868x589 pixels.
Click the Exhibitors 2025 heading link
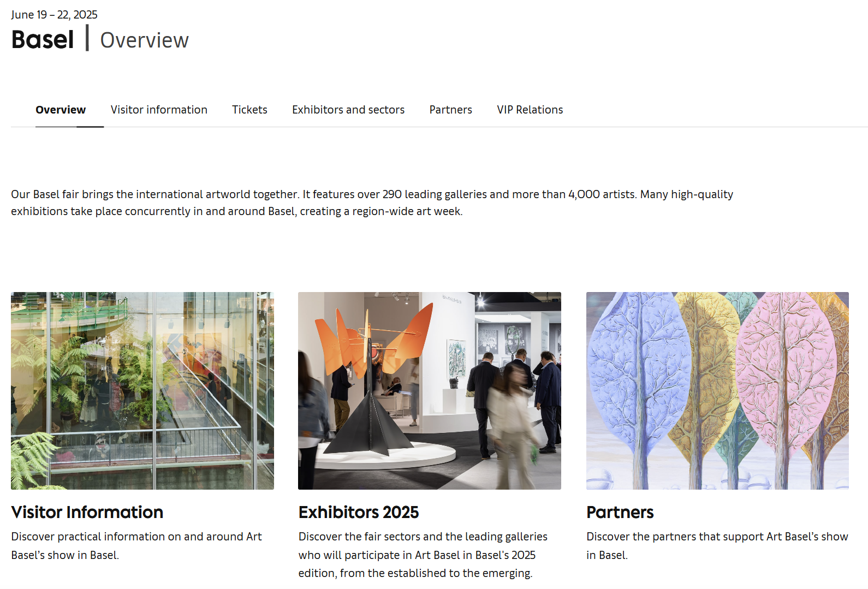pos(359,512)
